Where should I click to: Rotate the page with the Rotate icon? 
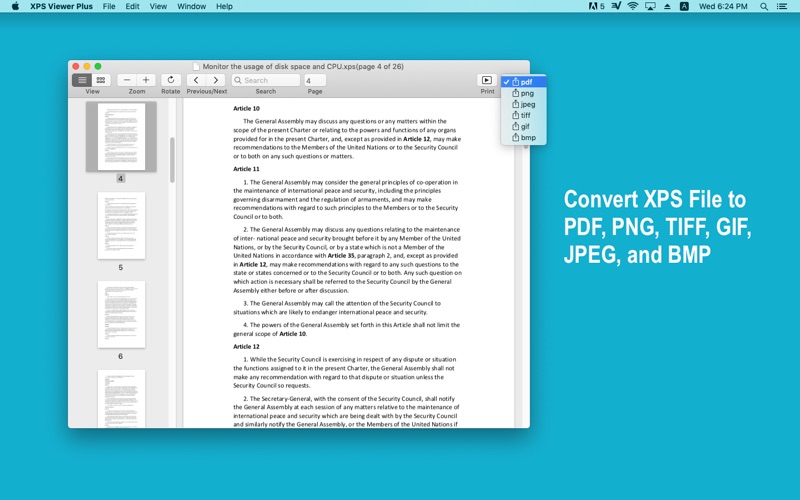pos(171,80)
